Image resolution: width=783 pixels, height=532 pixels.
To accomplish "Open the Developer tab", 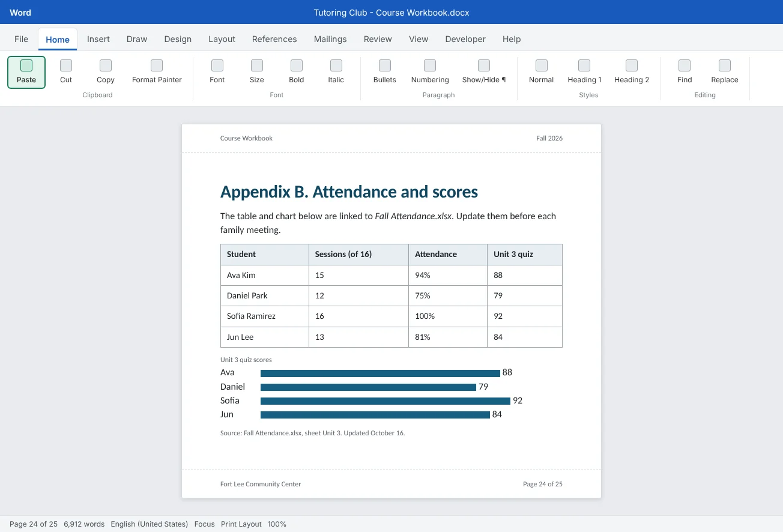I will pos(465,39).
